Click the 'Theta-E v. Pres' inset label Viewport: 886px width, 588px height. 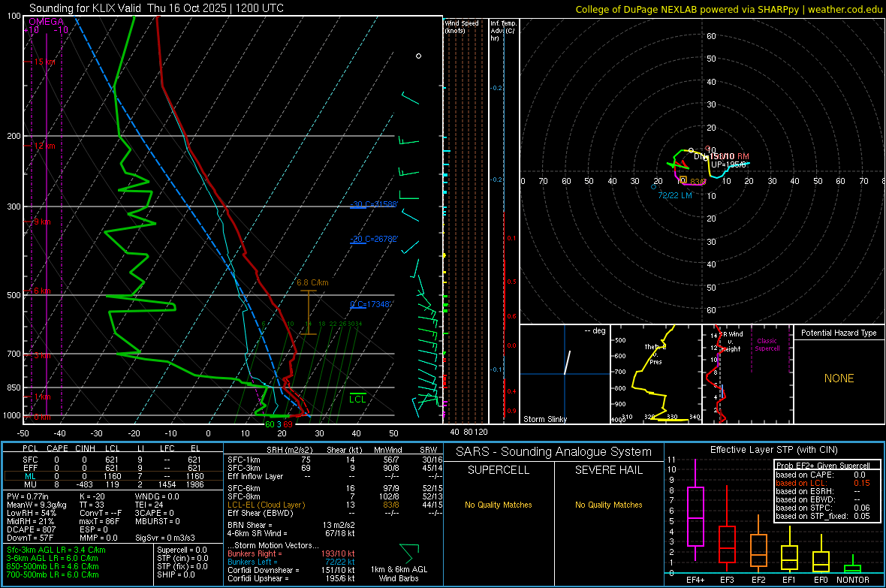pyautogui.click(x=655, y=354)
